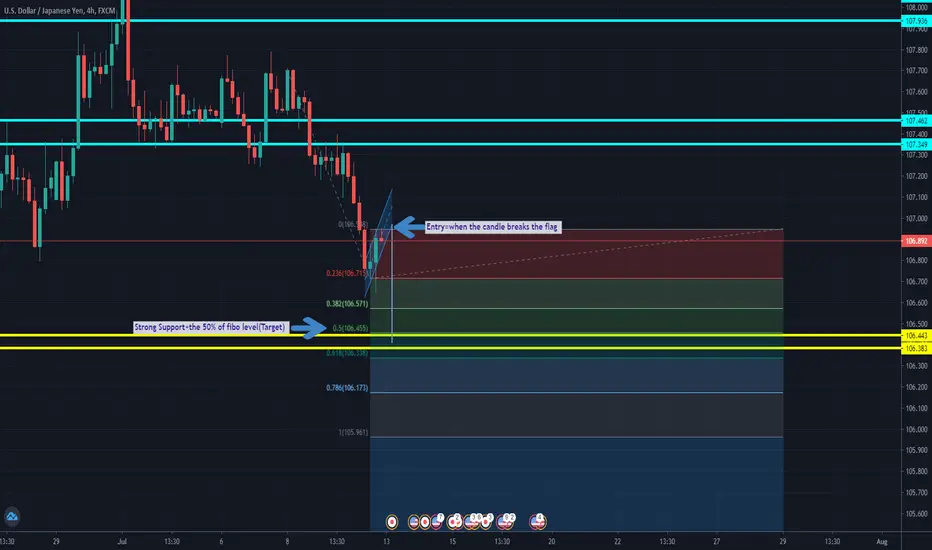Click the yellow 106.383 price label

pyautogui.click(x=916, y=348)
